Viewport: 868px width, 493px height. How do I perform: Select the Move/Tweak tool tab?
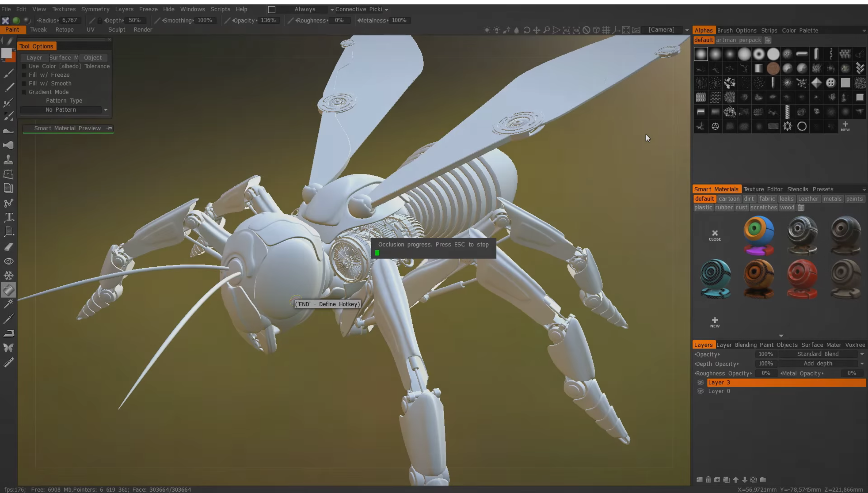39,29
